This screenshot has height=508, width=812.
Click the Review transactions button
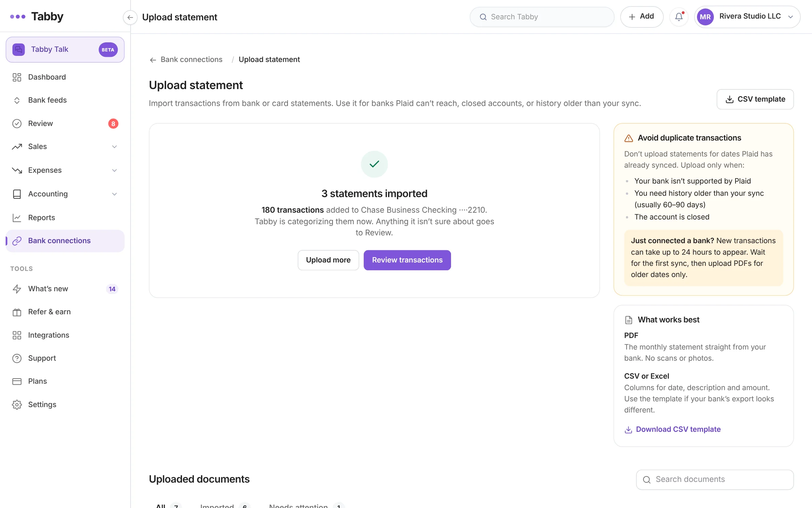[x=407, y=260]
